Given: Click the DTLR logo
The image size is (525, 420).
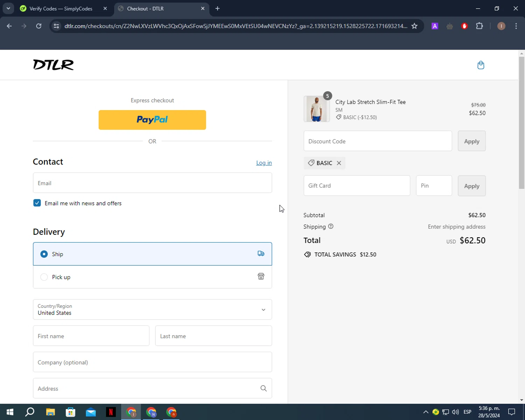Looking at the screenshot, I should [54, 65].
